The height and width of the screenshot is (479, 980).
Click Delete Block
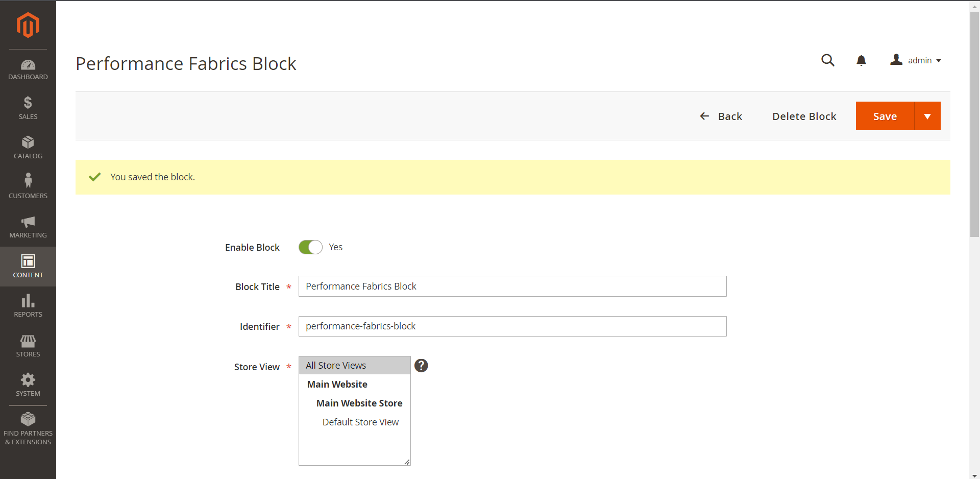click(x=804, y=116)
